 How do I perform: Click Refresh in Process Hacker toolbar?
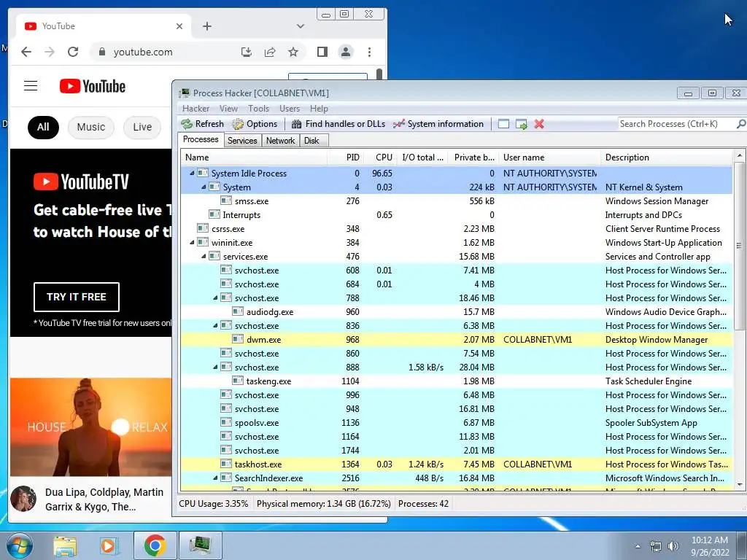click(203, 124)
